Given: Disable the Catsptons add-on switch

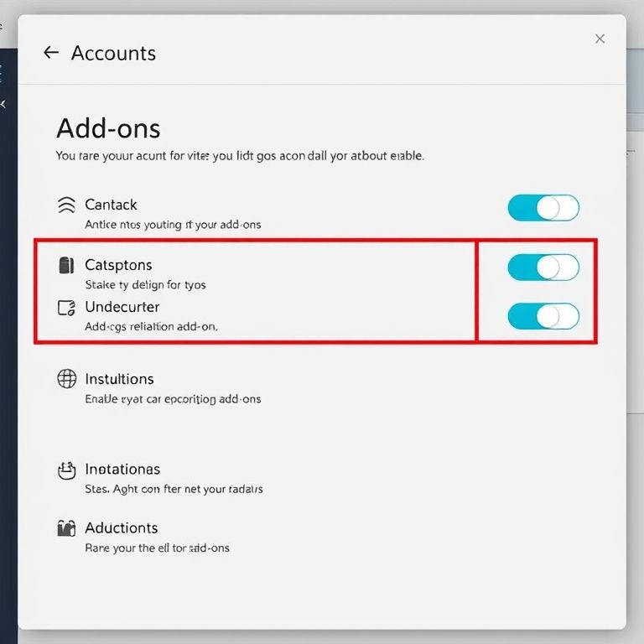Looking at the screenshot, I should [543, 267].
